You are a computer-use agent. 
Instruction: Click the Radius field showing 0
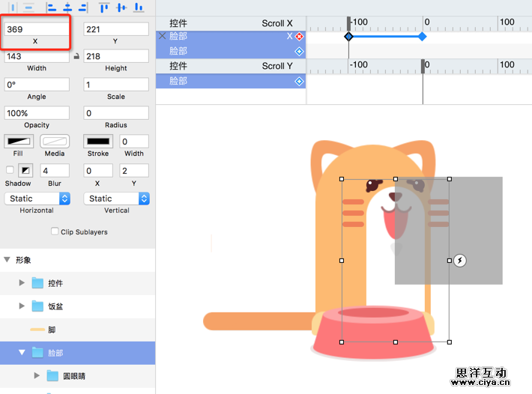click(x=116, y=113)
